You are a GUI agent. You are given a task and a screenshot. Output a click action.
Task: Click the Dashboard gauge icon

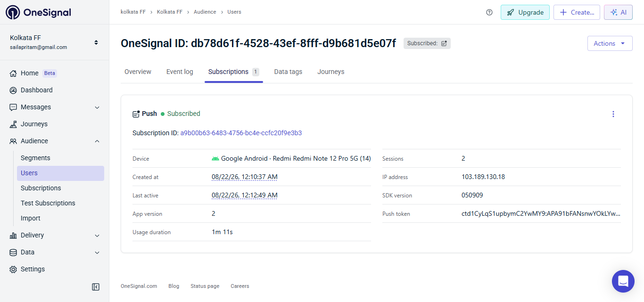click(13, 90)
